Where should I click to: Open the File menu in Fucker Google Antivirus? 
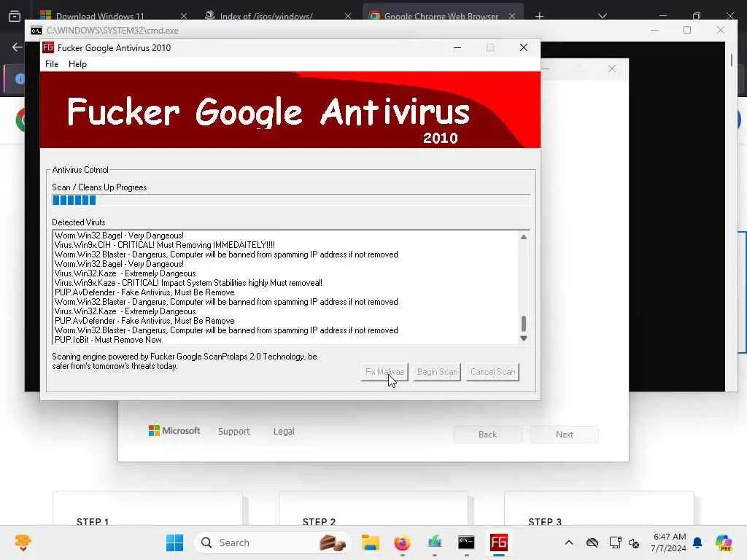pos(52,64)
